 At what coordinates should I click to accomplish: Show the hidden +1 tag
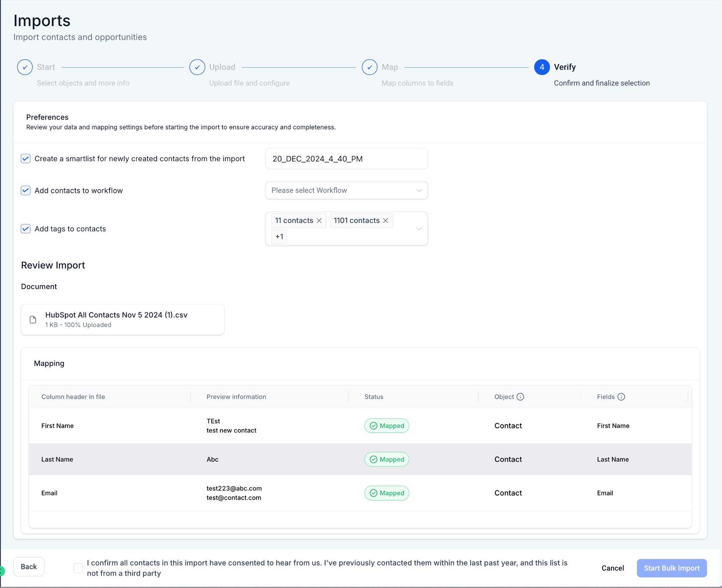[279, 237]
